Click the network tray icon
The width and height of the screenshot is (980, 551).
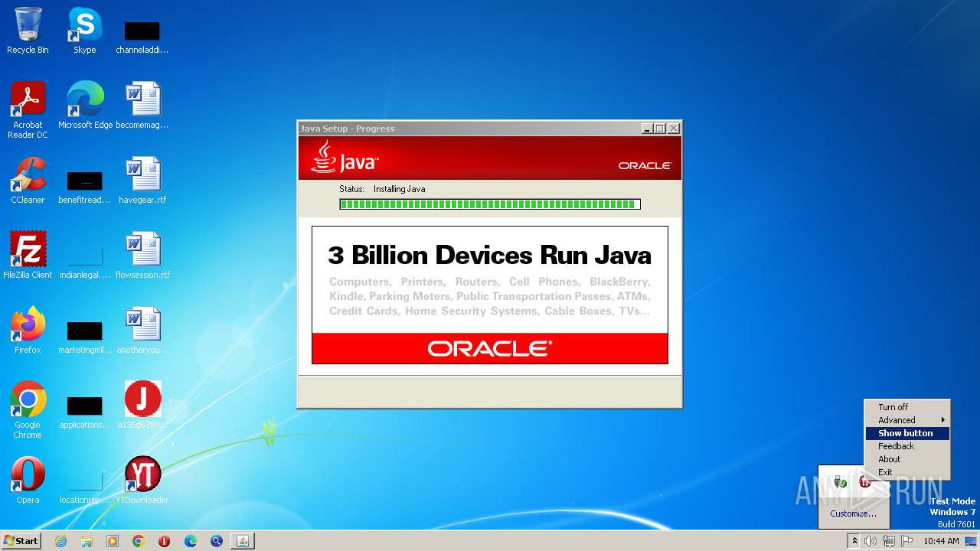(x=889, y=541)
